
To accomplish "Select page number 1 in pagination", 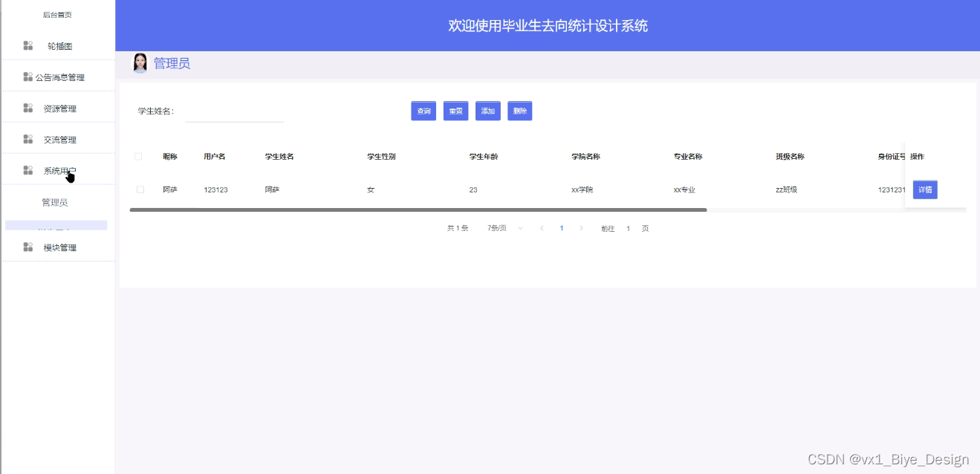I will (562, 228).
